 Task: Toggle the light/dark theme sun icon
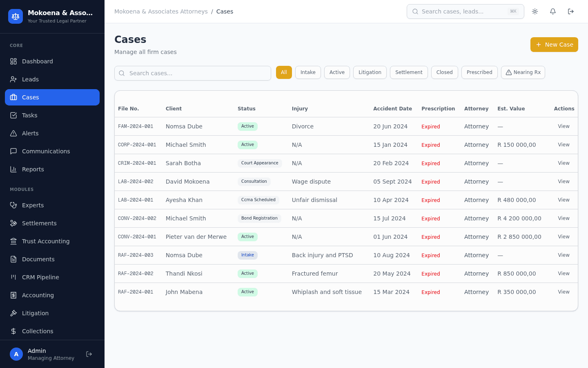click(x=535, y=11)
